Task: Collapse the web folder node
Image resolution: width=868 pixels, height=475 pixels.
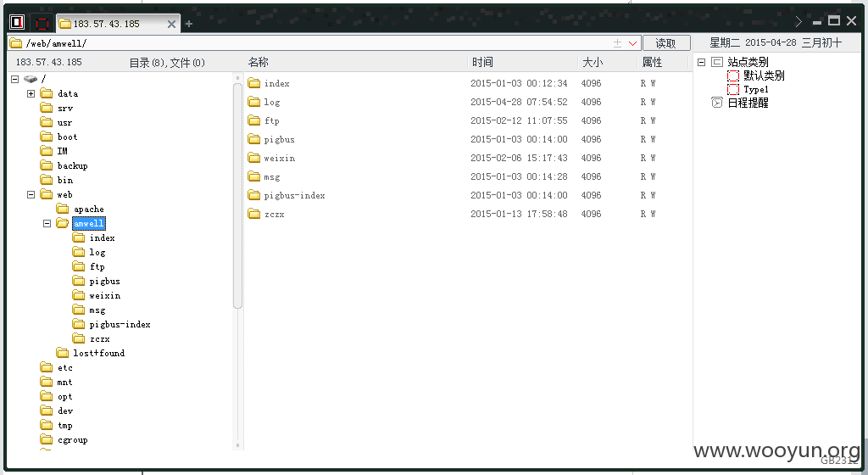Action: 31,194
